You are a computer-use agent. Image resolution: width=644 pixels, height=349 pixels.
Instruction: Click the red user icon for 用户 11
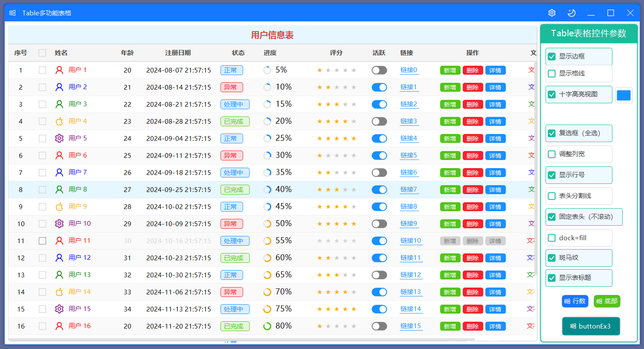(x=59, y=241)
